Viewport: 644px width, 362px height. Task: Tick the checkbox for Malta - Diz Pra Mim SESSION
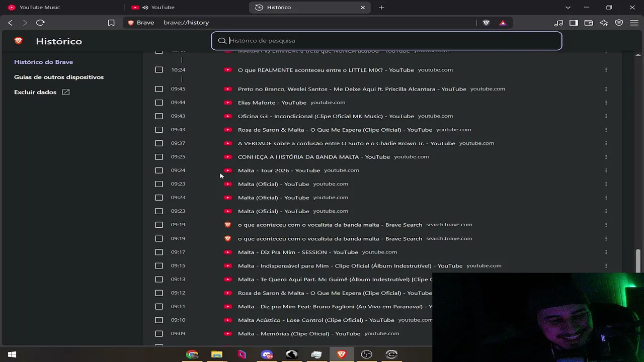coord(159,252)
